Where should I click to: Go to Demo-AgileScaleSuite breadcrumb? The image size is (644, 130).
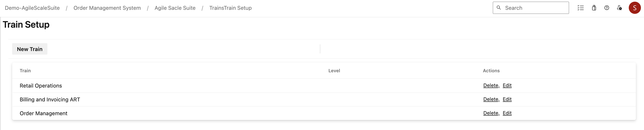coord(32,8)
